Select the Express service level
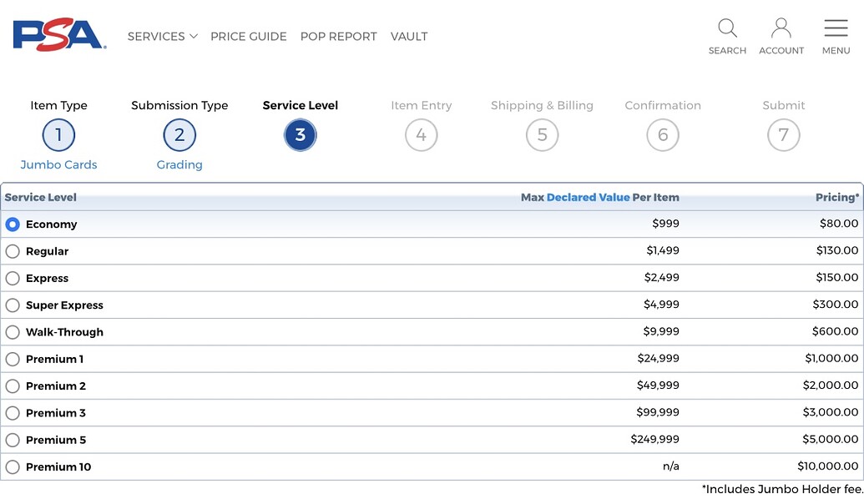This screenshot has width=864, height=504. [13, 279]
